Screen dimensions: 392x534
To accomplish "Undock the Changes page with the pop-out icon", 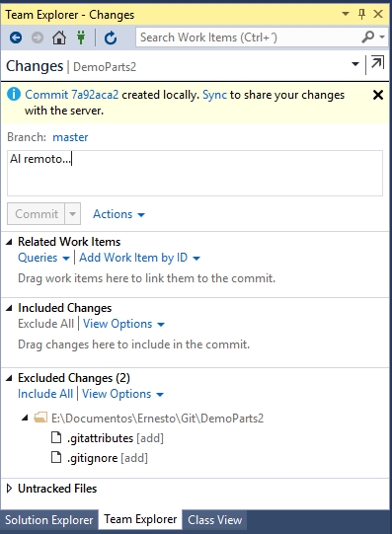I will [x=377, y=63].
